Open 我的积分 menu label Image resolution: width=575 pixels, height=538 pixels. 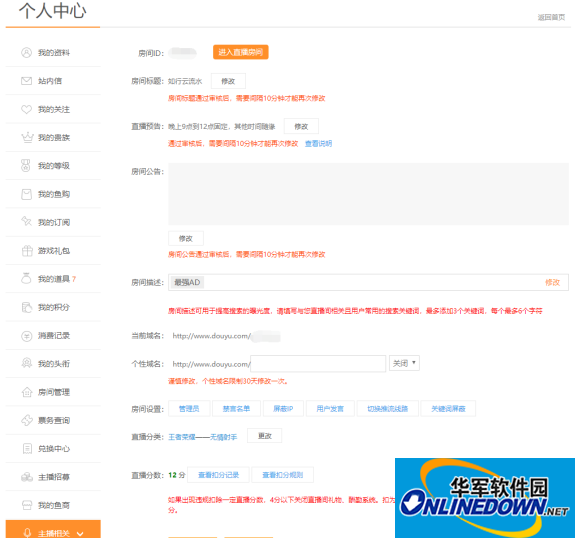(x=54, y=307)
